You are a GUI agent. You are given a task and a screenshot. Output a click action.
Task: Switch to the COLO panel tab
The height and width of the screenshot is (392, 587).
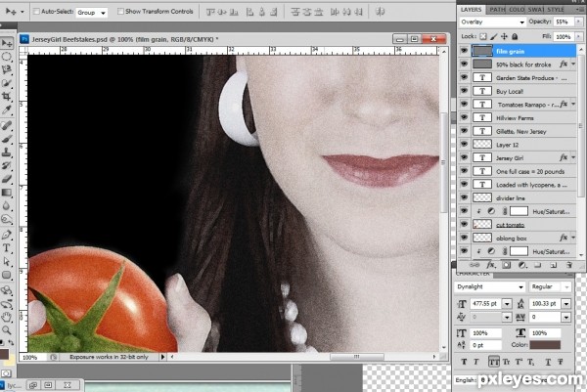tap(517, 10)
